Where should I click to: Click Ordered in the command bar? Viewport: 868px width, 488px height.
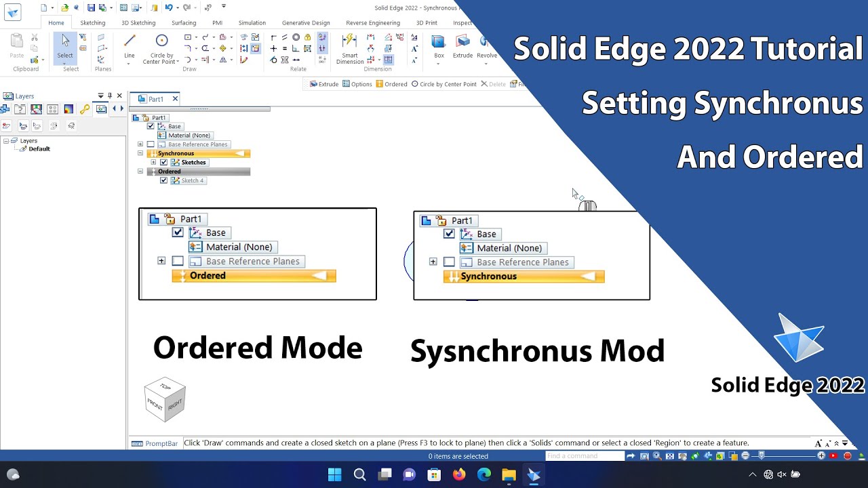point(392,84)
